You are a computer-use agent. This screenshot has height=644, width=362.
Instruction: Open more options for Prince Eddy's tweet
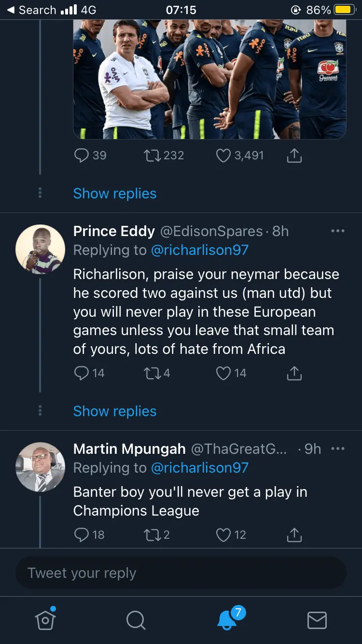pyautogui.click(x=338, y=231)
